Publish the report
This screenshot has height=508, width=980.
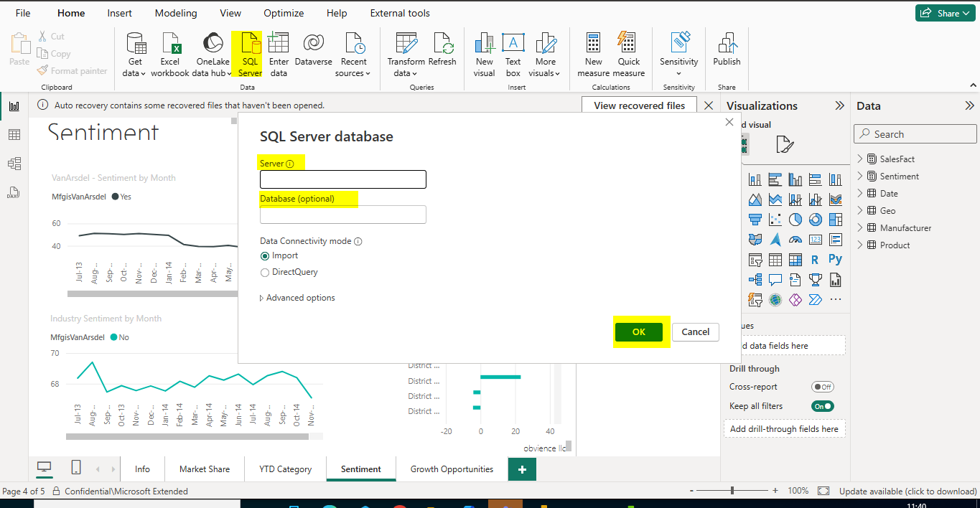tap(727, 50)
